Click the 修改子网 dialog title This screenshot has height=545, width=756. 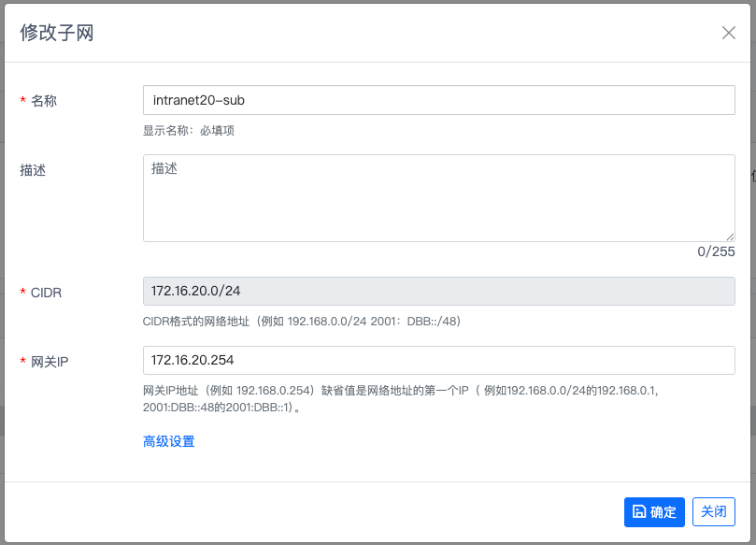point(57,33)
